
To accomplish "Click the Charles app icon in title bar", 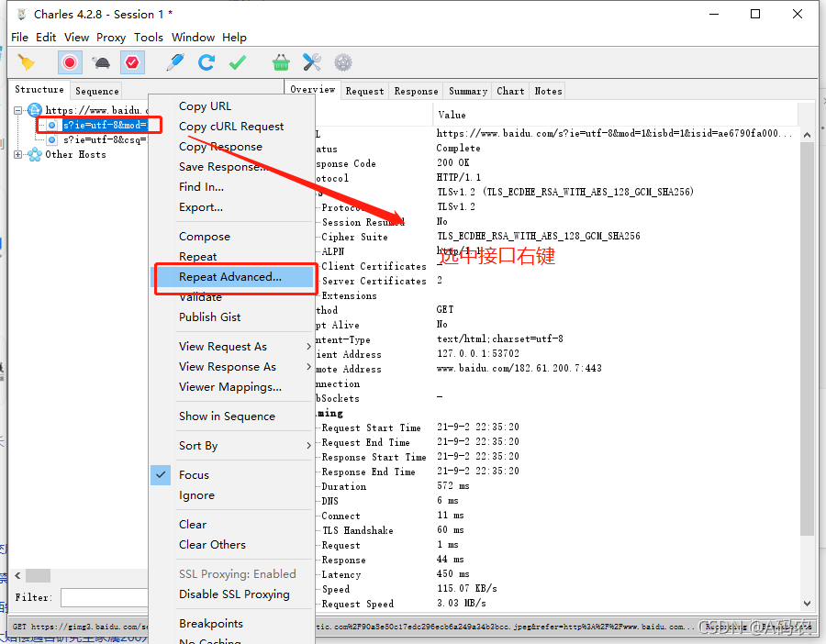I will click(22, 14).
